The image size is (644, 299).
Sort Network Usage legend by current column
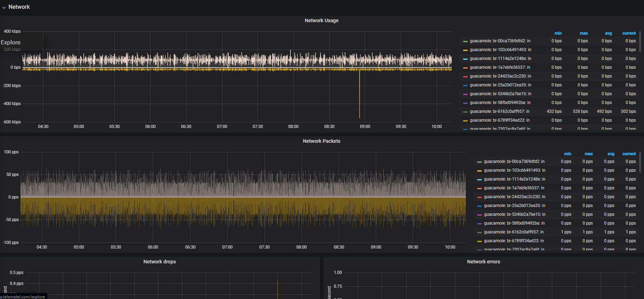629,33
